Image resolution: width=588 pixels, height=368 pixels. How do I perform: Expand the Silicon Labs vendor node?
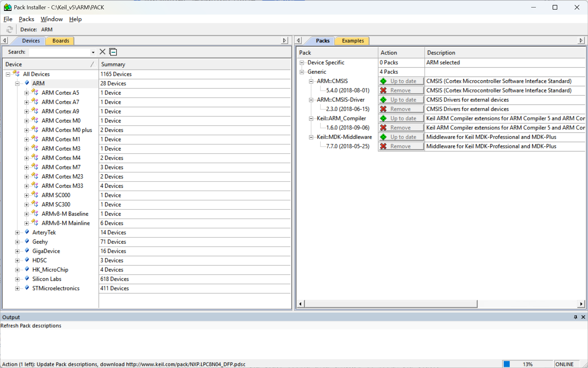click(17, 279)
